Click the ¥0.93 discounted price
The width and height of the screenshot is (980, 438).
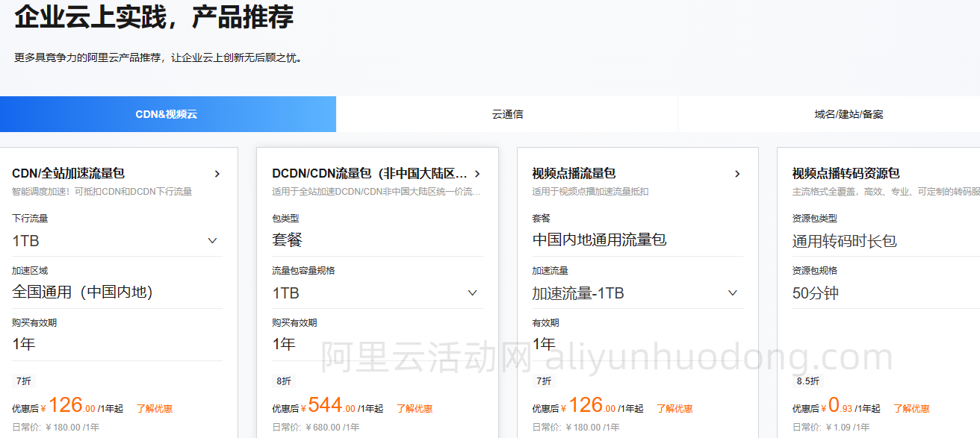tap(836, 406)
